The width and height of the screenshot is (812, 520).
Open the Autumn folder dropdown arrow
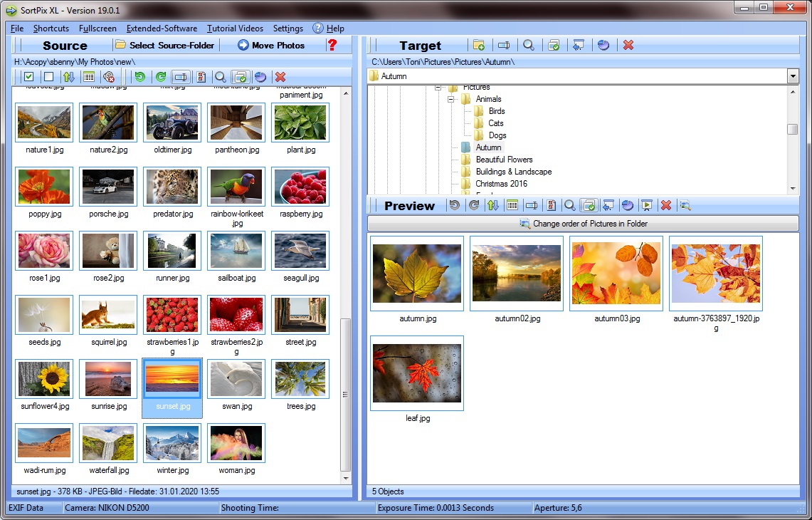(793, 76)
